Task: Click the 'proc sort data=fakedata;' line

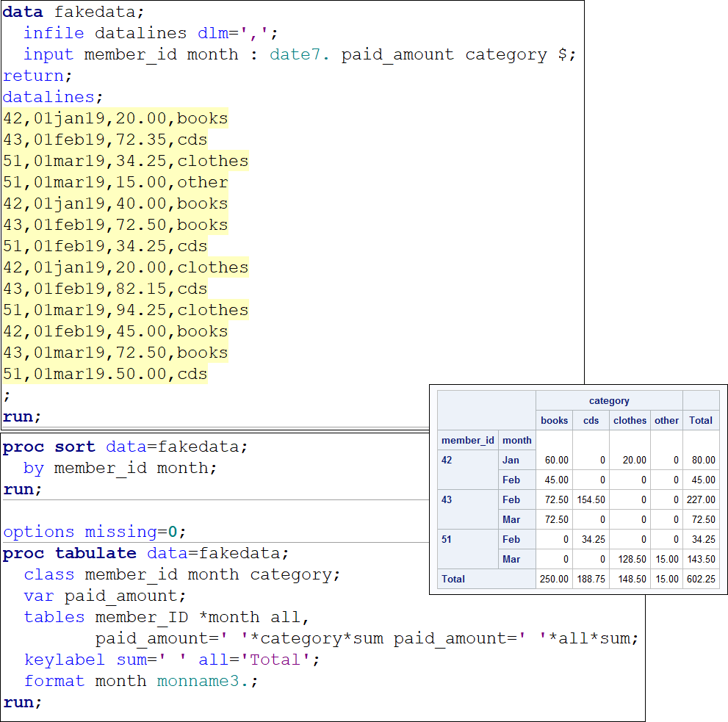Action: (x=125, y=447)
